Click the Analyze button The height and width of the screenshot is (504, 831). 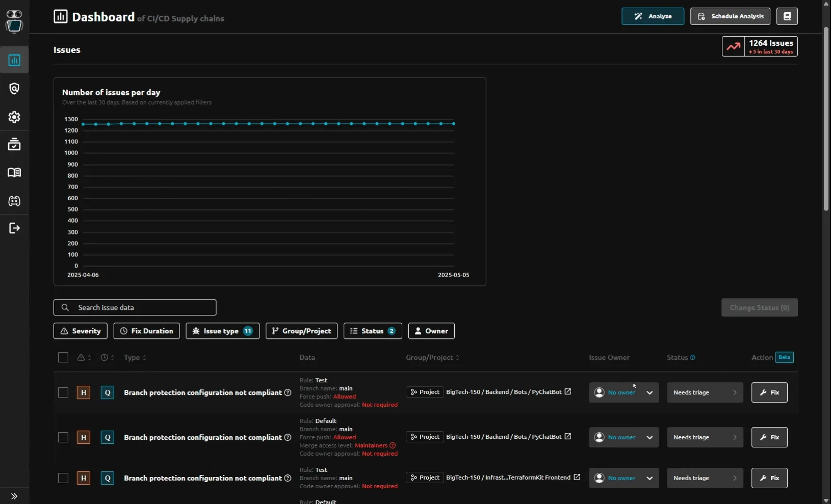pos(653,16)
